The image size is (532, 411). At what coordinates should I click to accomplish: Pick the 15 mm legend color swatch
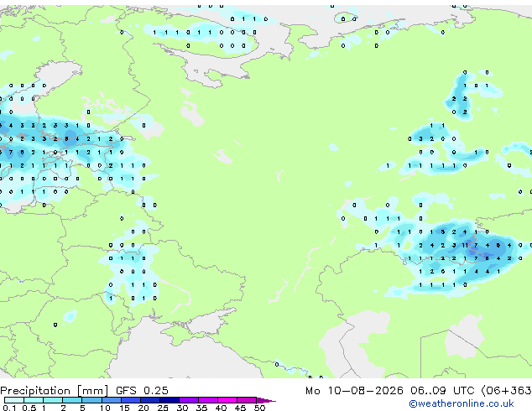pos(130,400)
